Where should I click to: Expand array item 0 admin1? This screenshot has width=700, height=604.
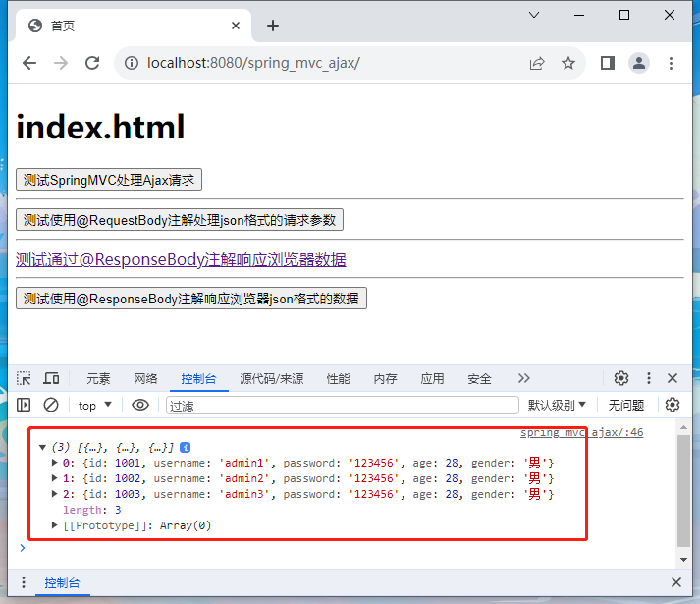(54, 463)
